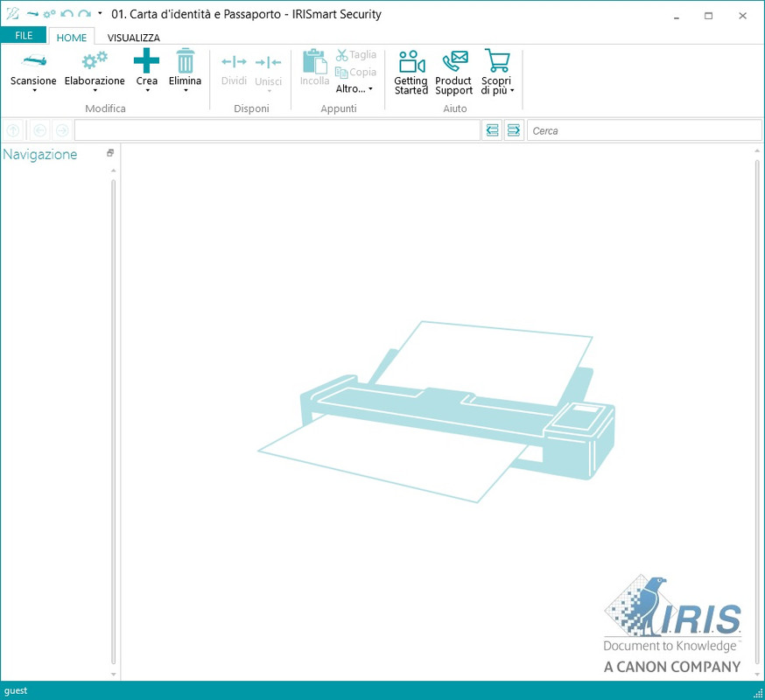Click the navigate forward arrow button

pos(62,130)
